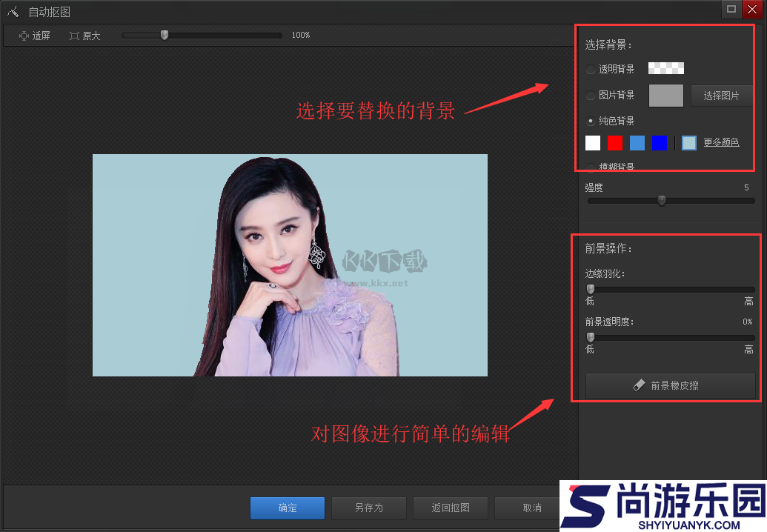
Task: Click the 前景橡皮擦 eraser button
Action: 670,385
